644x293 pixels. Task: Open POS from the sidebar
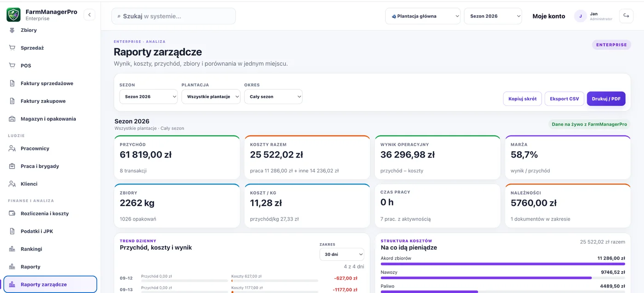click(50, 65)
